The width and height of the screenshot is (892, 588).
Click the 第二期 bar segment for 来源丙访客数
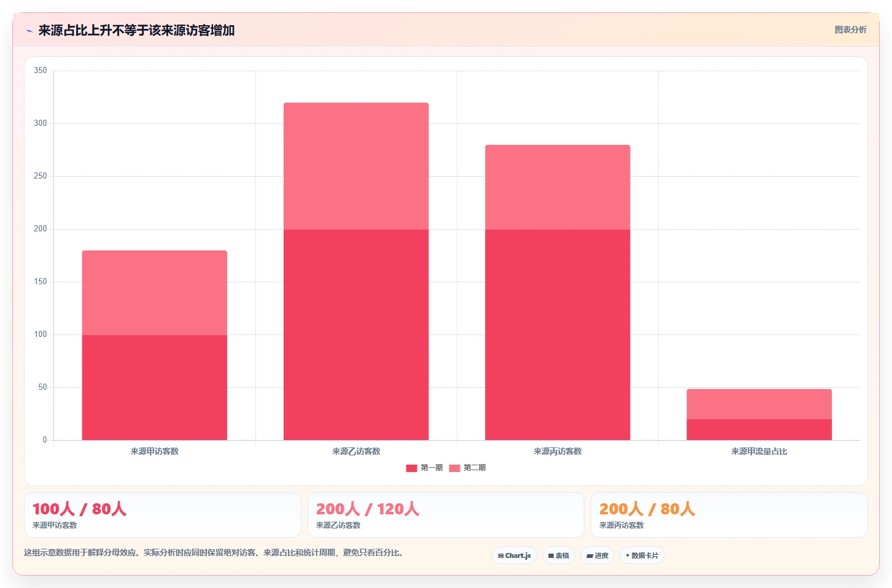pos(557,187)
